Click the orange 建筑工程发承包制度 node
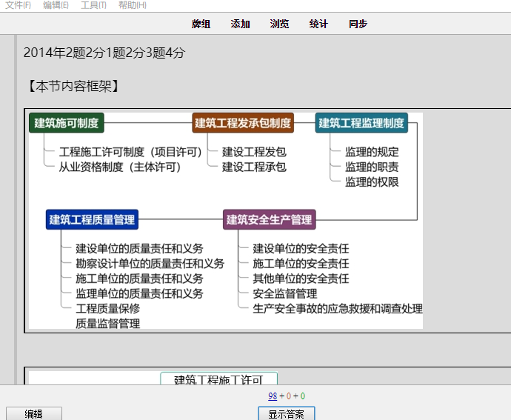511x420 pixels. tap(243, 123)
